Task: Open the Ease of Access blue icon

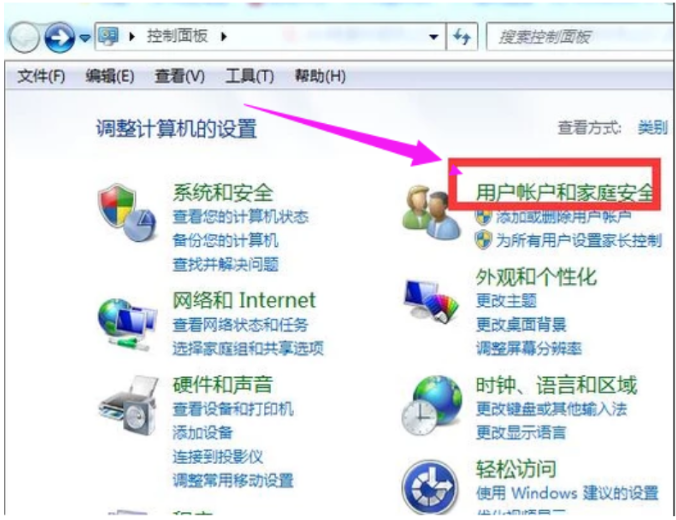Action: click(430, 487)
